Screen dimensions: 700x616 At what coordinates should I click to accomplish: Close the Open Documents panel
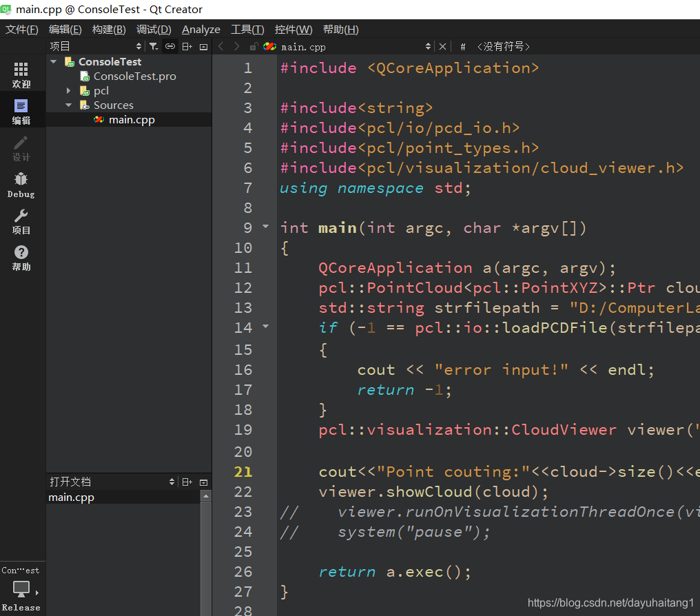coord(203,482)
